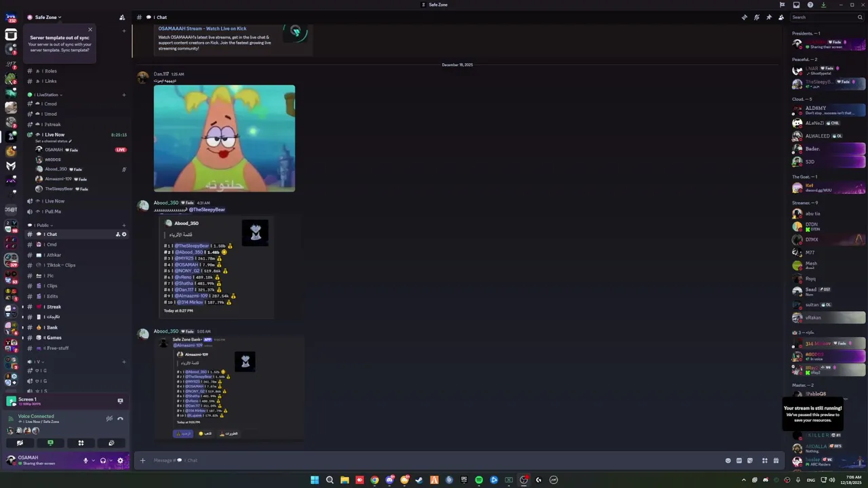Open the sticker picker

pos(750,460)
